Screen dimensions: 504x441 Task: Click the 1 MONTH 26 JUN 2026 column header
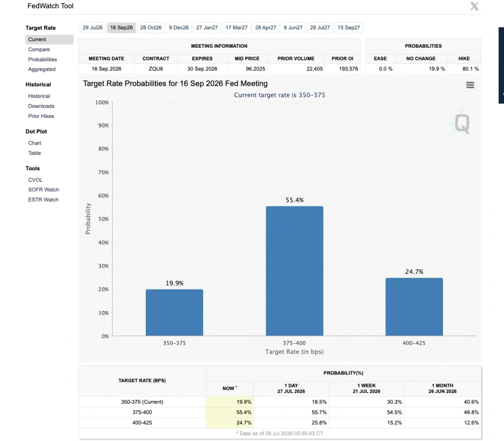tap(442, 388)
